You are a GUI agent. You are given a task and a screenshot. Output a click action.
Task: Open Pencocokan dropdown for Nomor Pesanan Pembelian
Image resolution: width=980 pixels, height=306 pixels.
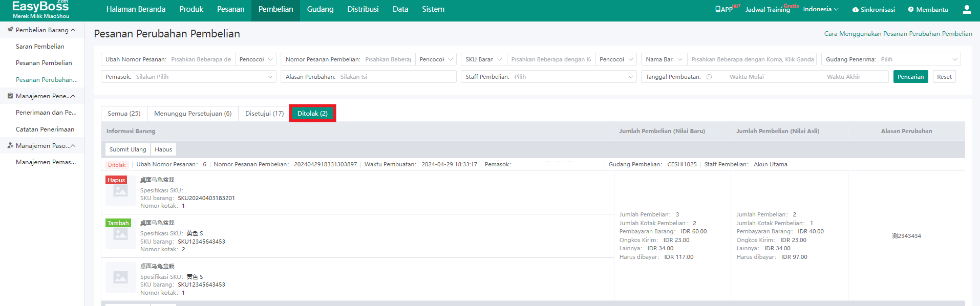436,59
